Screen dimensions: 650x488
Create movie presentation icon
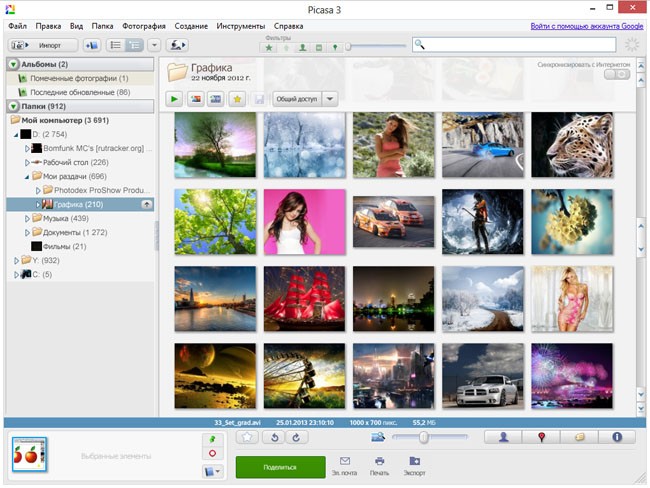pos(216,99)
